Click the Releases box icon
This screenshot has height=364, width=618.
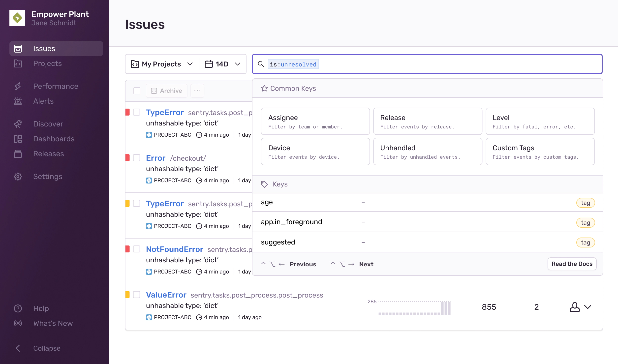(x=18, y=154)
